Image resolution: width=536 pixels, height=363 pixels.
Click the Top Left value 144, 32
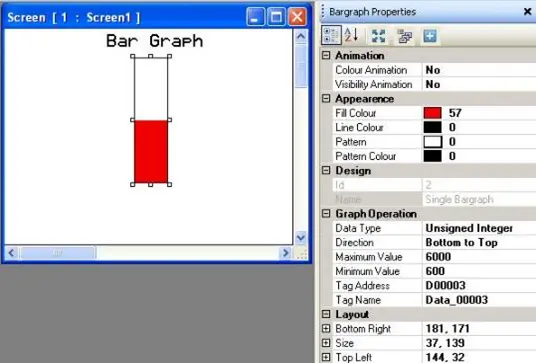point(445,357)
